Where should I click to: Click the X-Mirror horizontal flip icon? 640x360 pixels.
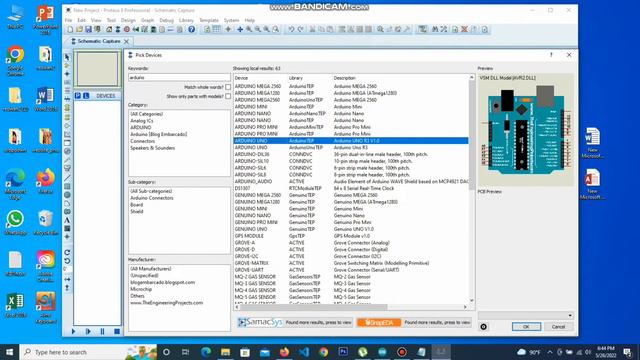click(67, 280)
